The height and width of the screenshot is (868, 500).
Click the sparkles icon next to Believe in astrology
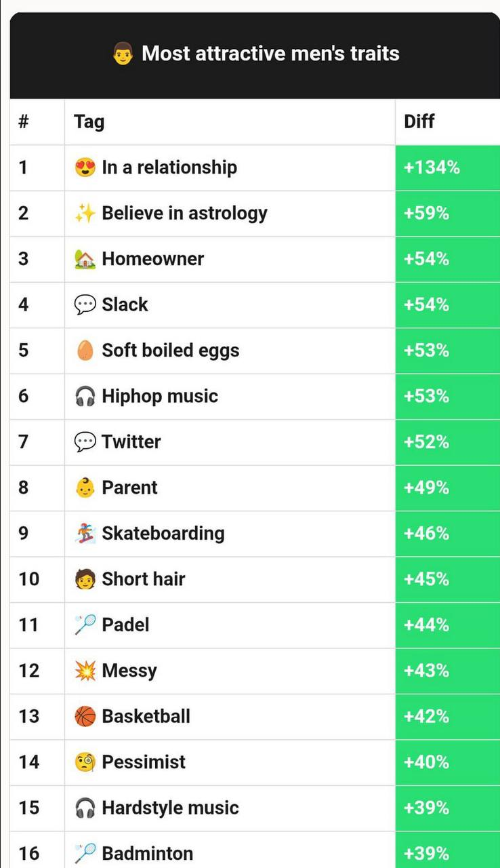(x=85, y=214)
